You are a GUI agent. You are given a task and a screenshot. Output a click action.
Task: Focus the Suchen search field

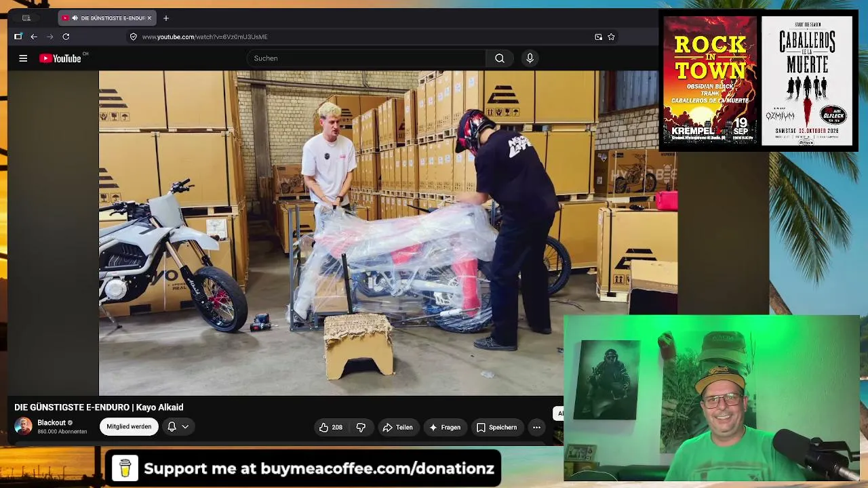pyautogui.click(x=366, y=58)
